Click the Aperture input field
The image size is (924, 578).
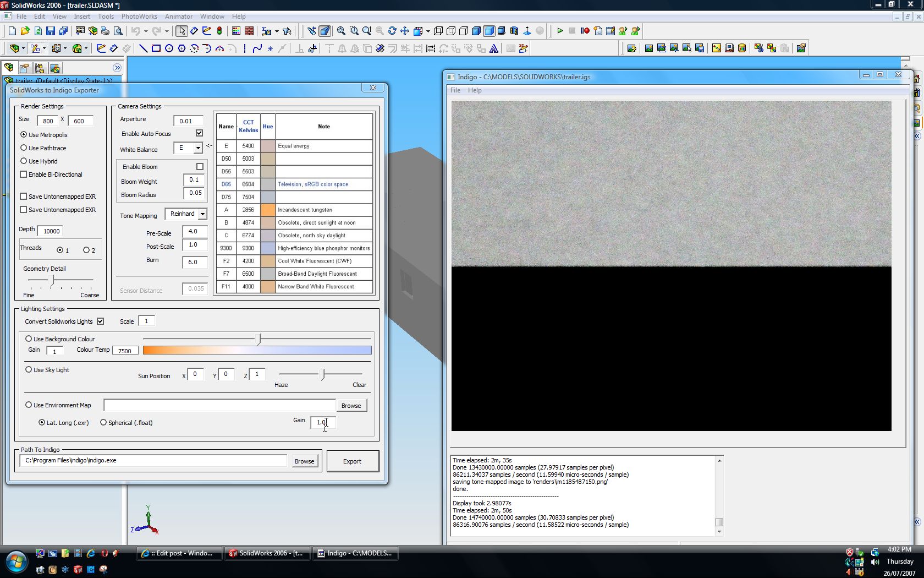tap(188, 121)
